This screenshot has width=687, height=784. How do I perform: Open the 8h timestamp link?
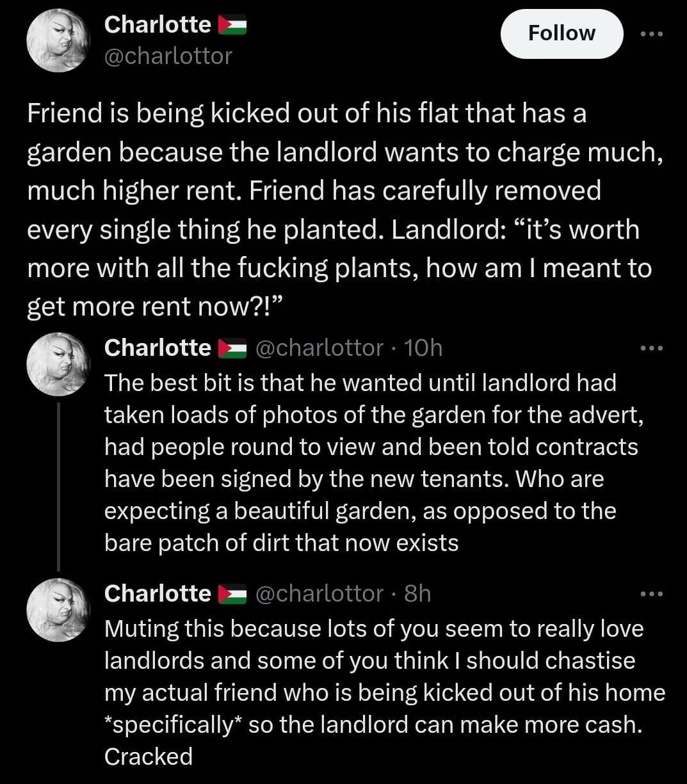click(418, 593)
